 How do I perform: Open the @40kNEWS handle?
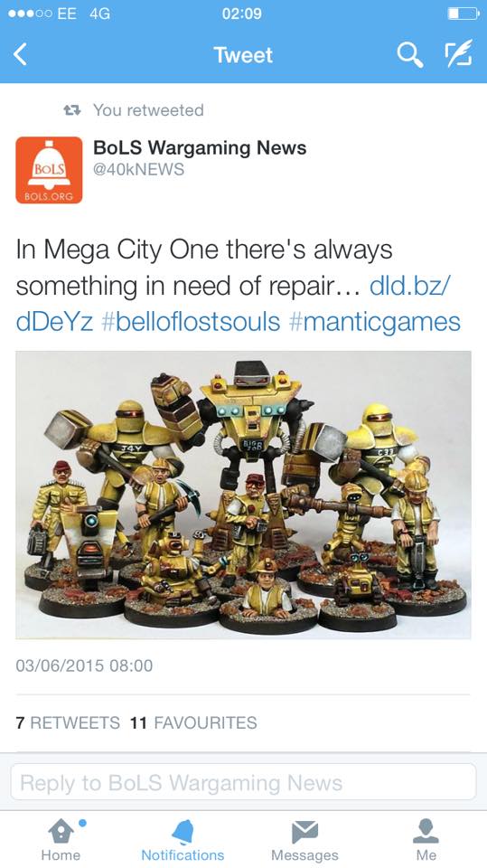click(138, 169)
